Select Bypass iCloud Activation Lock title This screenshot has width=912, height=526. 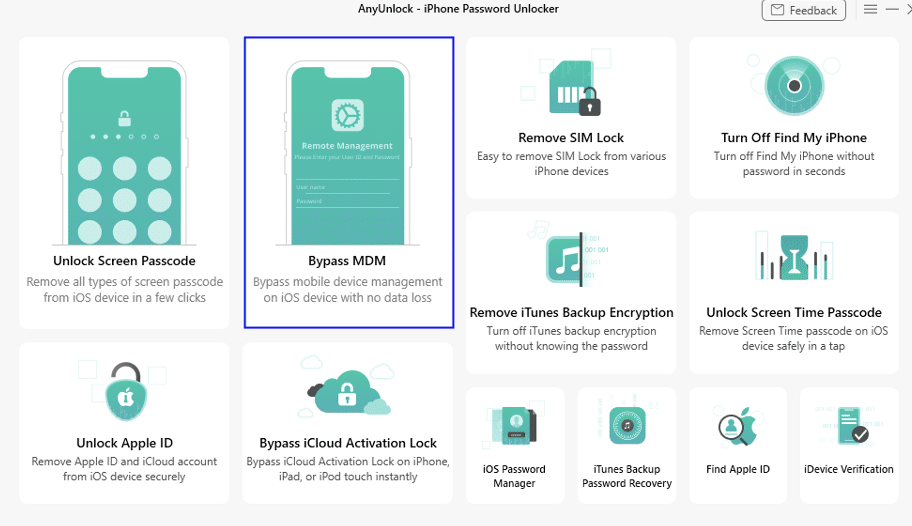click(348, 443)
